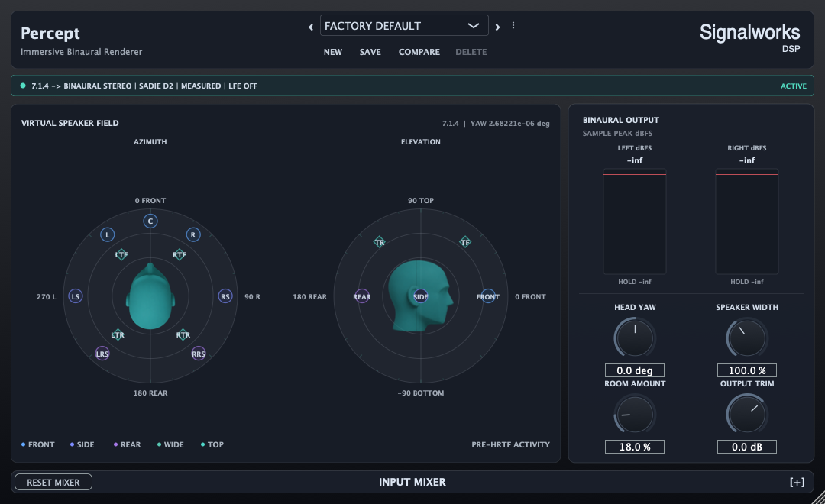Click the left channel peak meter
825x504 pixels.
click(635, 221)
